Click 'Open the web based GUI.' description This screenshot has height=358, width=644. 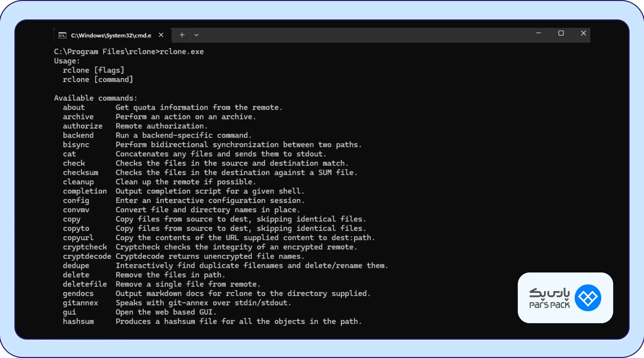point(166,312)
